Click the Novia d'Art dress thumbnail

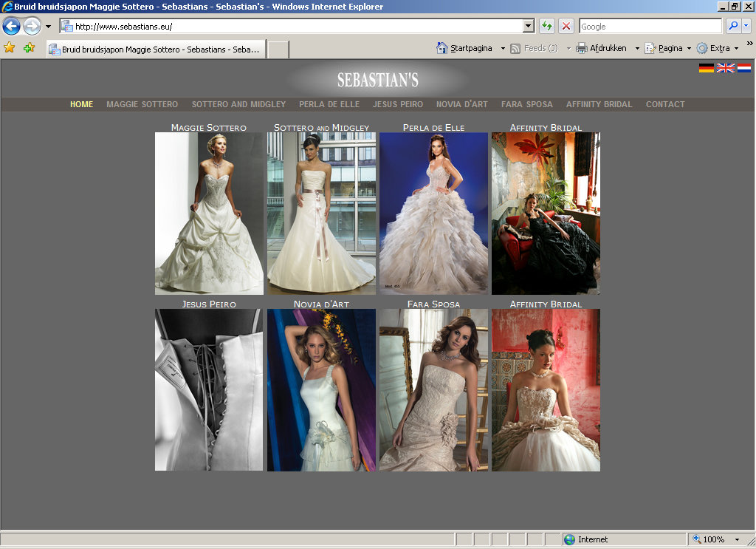click(322, 390)
